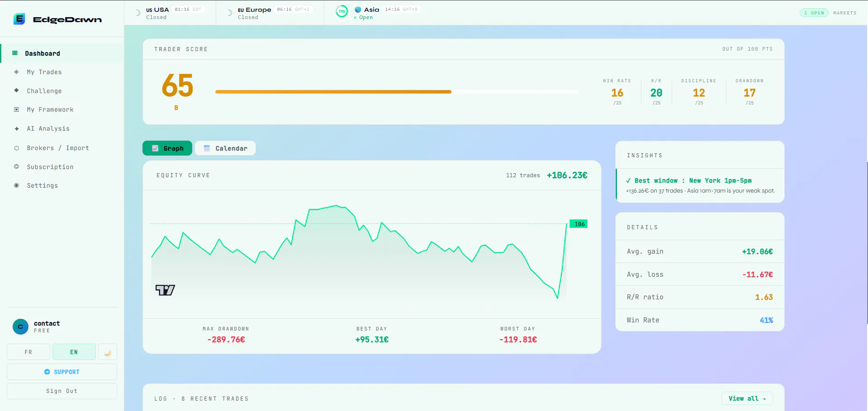This screenshot has width=868, height=411.
Task: Click the chart icon in Graph tab
Action: coord(155,148)
